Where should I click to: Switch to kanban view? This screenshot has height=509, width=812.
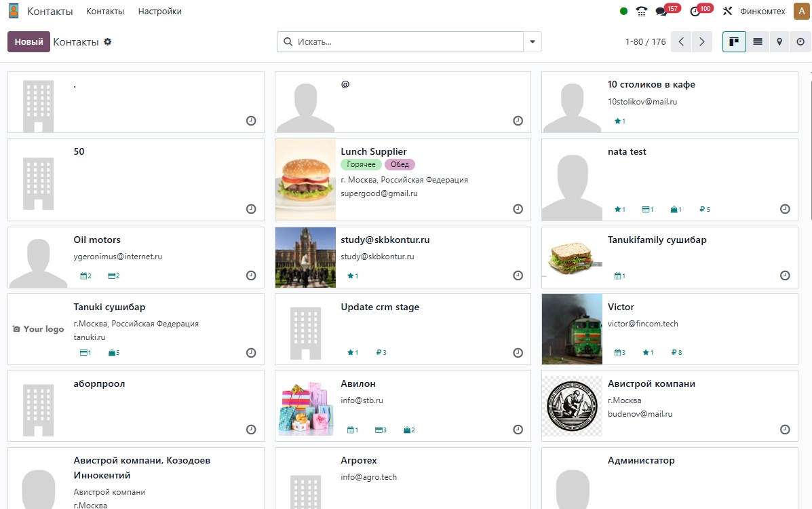pos(734,42)
